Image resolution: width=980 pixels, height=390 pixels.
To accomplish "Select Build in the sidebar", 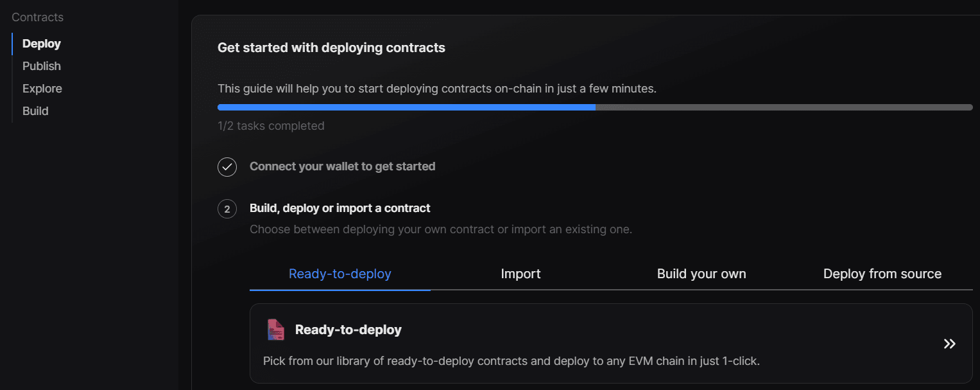I will 35,111.
